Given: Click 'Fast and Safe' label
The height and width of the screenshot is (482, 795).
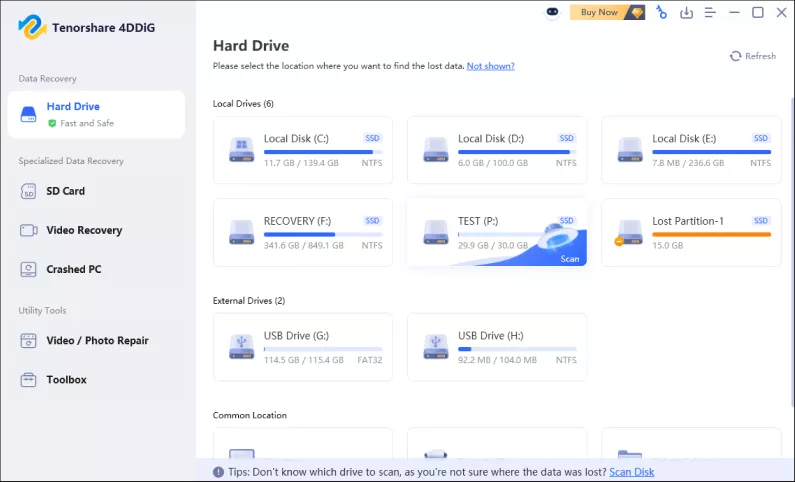Looking at the screenshot, I should [87, 123].
